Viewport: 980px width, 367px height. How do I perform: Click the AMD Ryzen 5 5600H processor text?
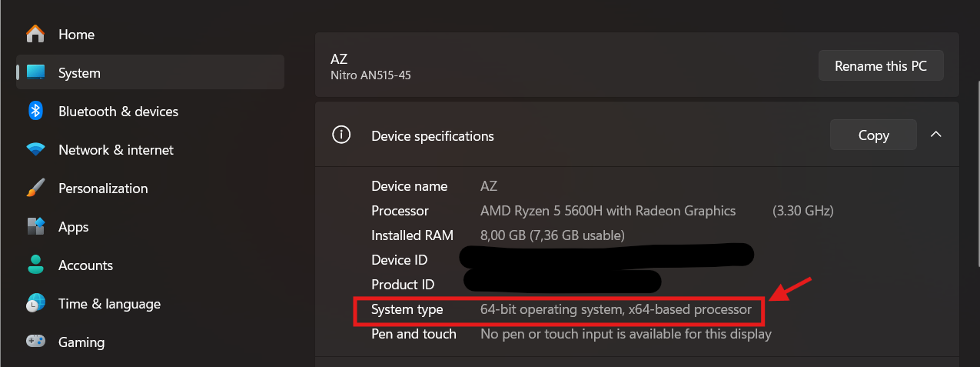[607, 211]
